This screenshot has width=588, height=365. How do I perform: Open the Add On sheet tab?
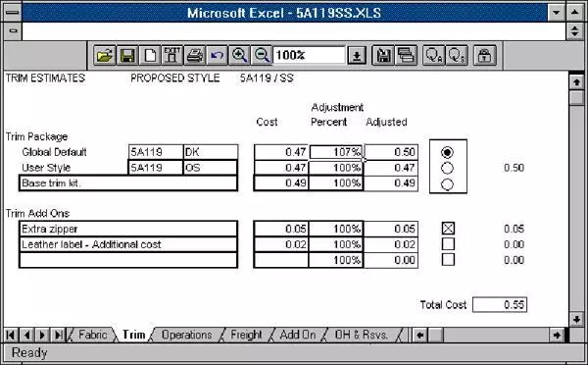click(x=298, y=335)
